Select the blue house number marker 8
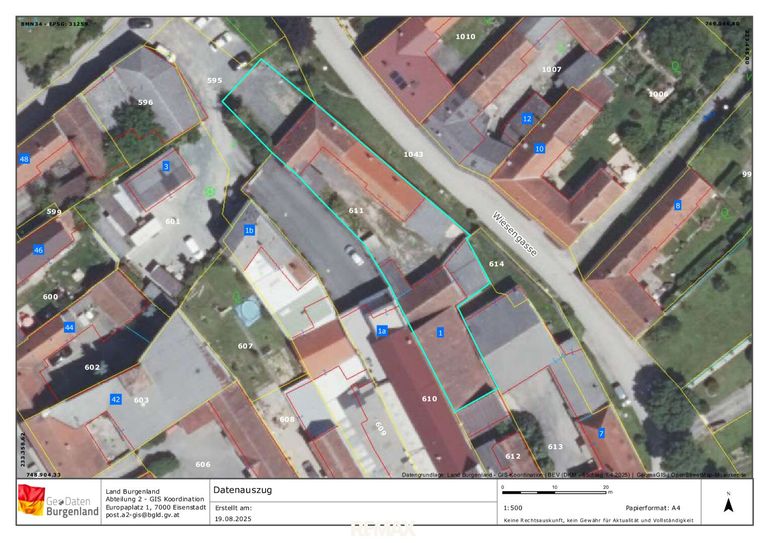Screen dimensions: 768x543 click(x=678, y=205)
